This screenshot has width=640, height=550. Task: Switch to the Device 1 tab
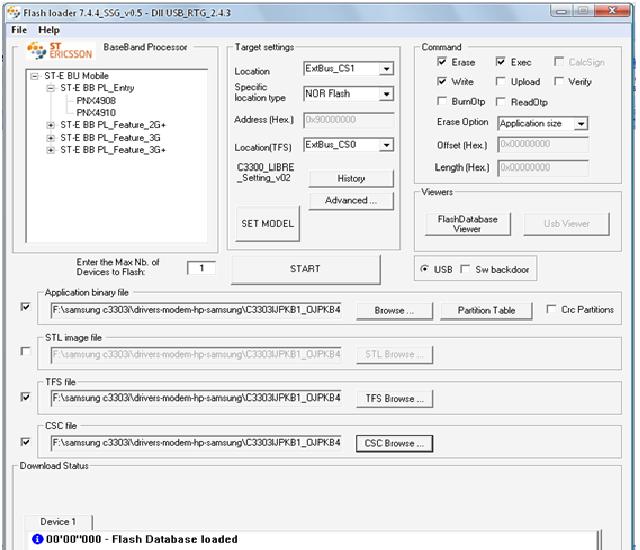pos(58,522)
